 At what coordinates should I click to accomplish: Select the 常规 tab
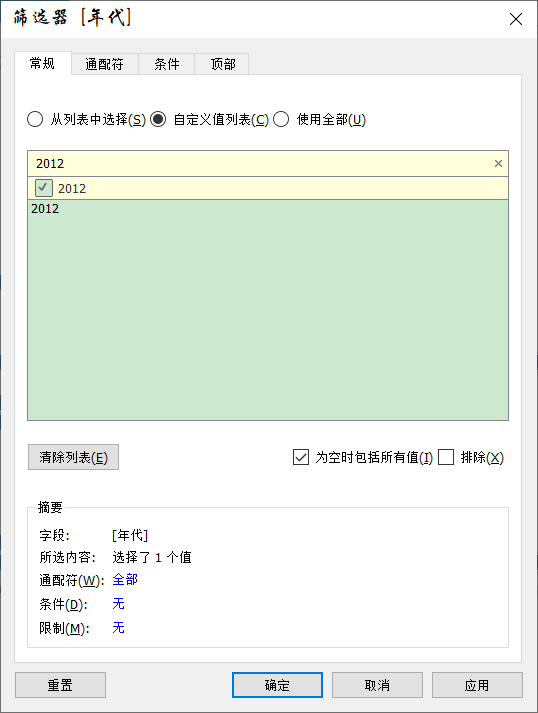point(43,63)
